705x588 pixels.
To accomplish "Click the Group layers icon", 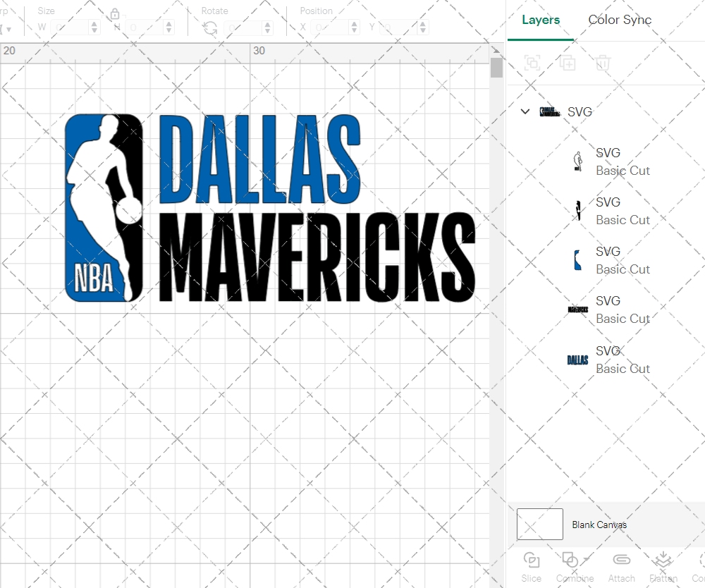I will pyautogui.click(x=532, y=63).
